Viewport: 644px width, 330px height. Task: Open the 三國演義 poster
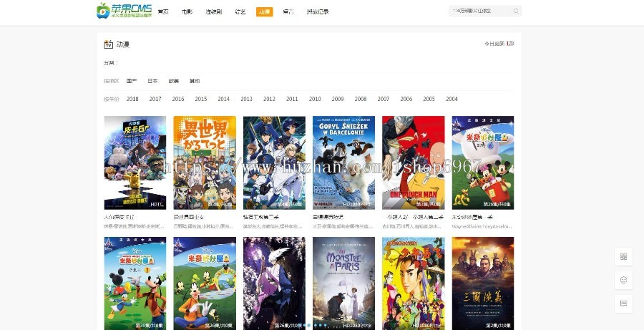pyautogui.click(x=483, y=283)
